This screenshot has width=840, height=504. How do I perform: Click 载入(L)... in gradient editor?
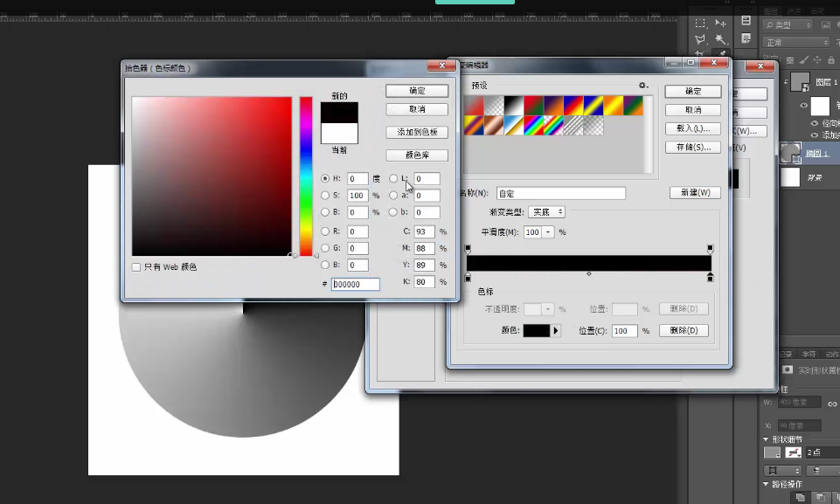tap(692, 128)
